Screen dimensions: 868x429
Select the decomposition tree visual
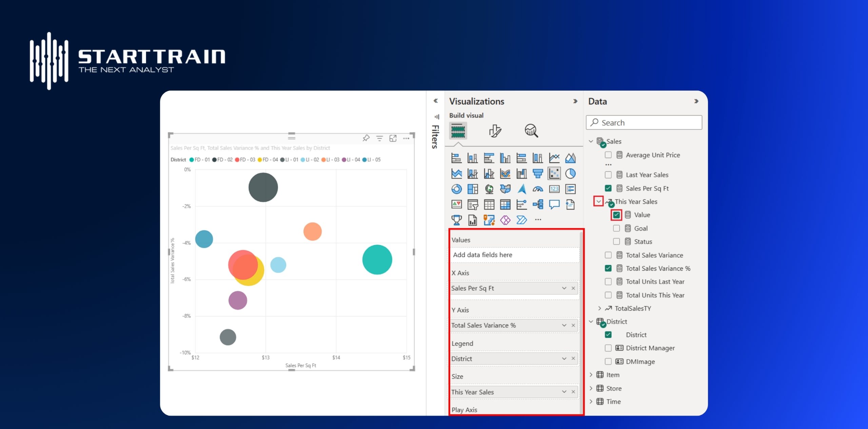(x=537, y=204)
